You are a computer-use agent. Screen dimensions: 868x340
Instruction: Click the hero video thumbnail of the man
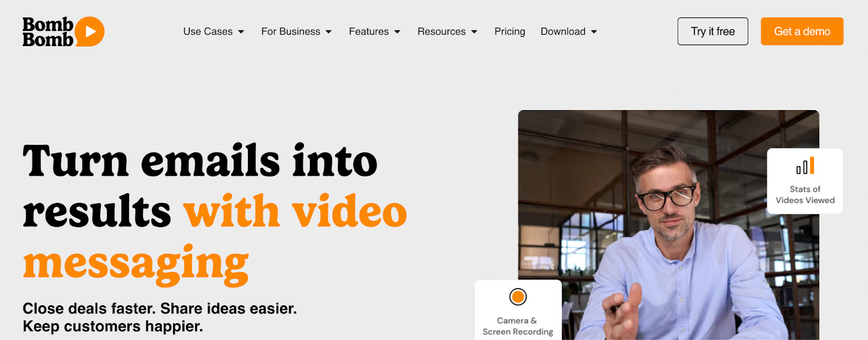pyautogui.click(x=668, y=225)
